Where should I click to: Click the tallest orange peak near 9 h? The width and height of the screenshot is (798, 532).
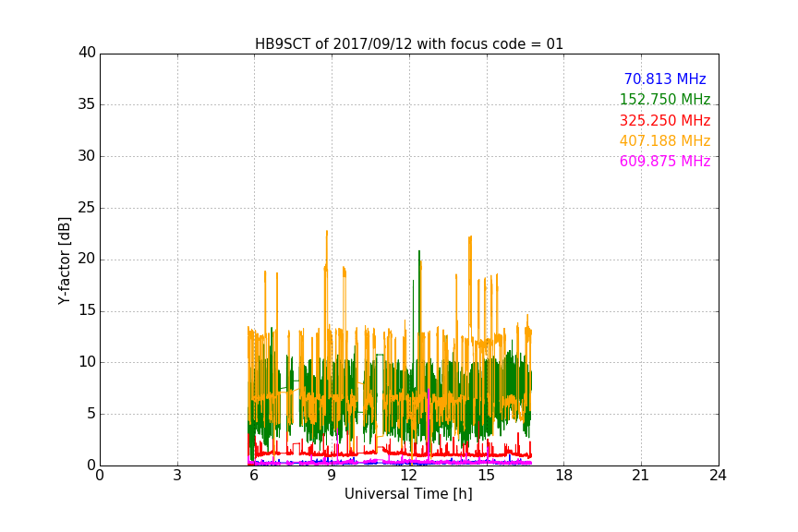pyautogui.click(x=326, y=249)
